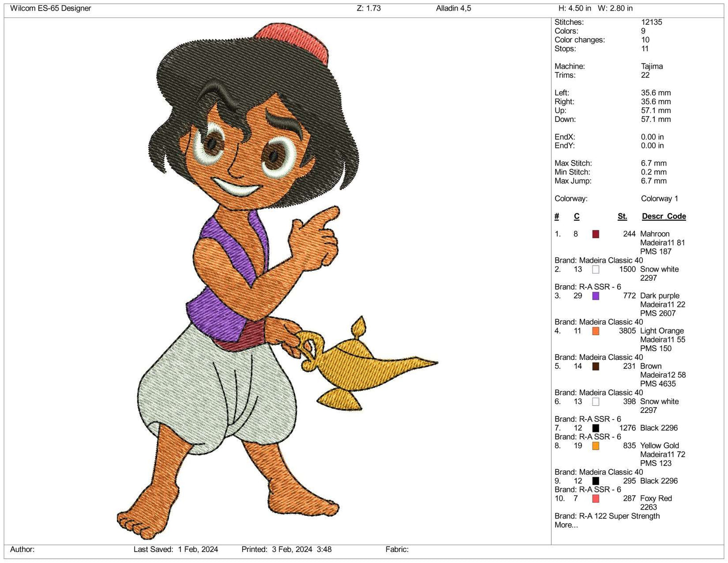
Task: Click the Descr Code column header
Action: [x=664, y=216]
